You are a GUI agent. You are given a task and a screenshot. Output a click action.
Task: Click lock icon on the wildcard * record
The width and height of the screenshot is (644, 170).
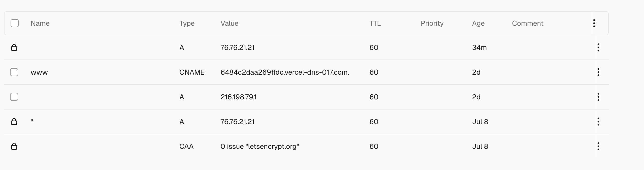(x=14, y=122)
